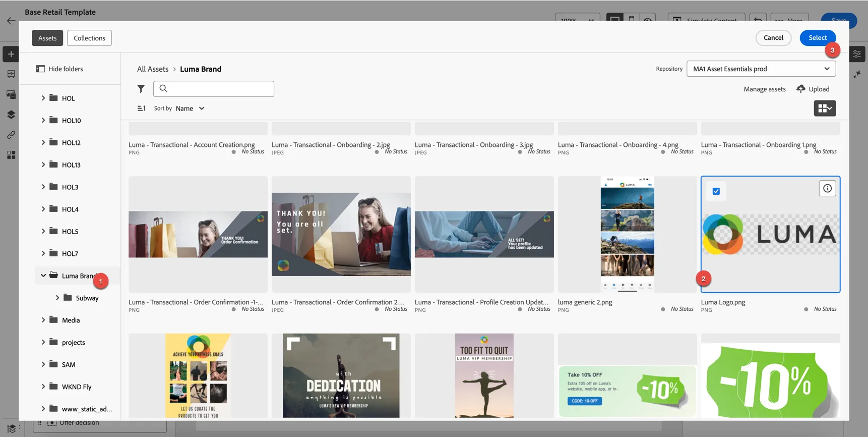Screen dimensions: 868x437
Task: Expand the HOL7 folder
Action: (x=43, y=253)
